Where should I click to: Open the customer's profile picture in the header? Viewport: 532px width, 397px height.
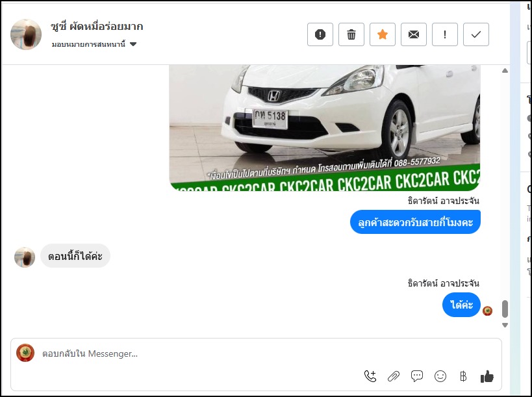26,34
